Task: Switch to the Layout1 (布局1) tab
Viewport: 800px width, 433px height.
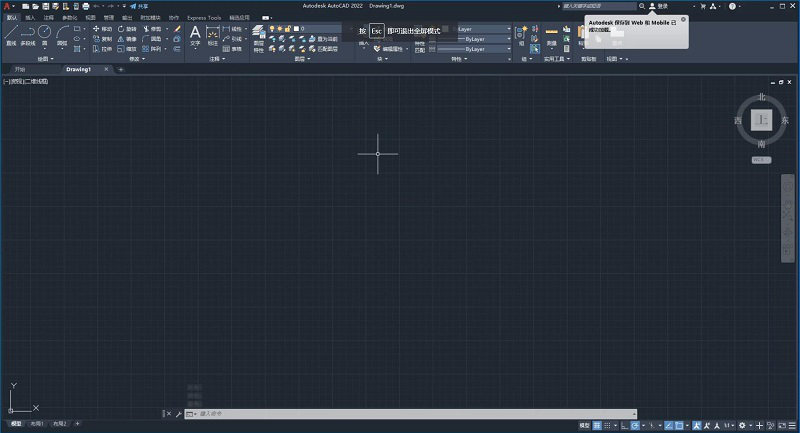Action: [37, 424]
